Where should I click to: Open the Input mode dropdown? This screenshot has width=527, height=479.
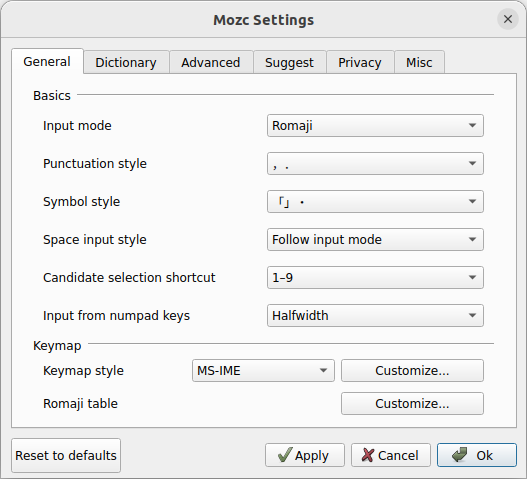pos(375,125)
